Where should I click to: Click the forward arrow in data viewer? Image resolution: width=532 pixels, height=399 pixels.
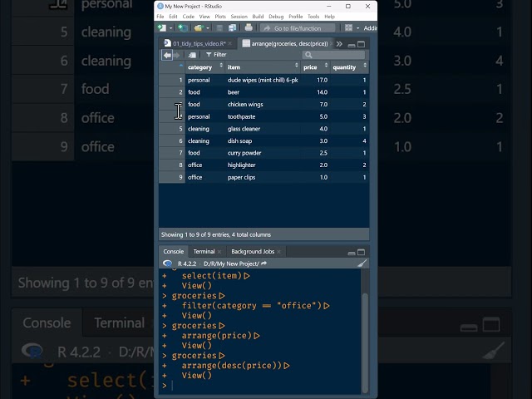pyautogui.click(x=176, y=55)
